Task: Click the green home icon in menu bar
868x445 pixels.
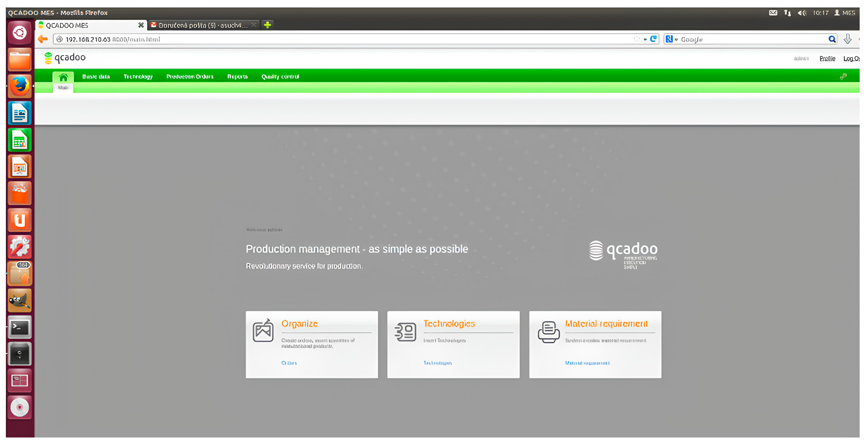Action: tap(63, 78)
